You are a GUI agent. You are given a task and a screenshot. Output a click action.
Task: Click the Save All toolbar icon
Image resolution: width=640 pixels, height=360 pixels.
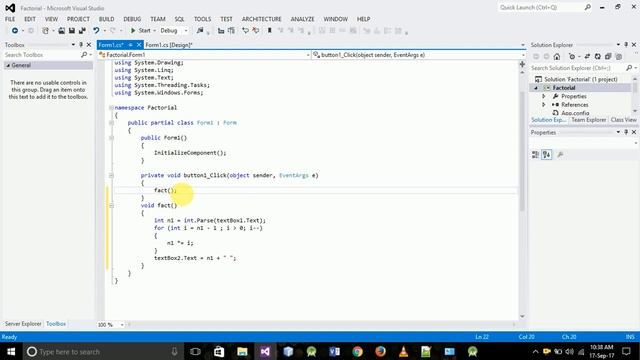coord(82,31)
